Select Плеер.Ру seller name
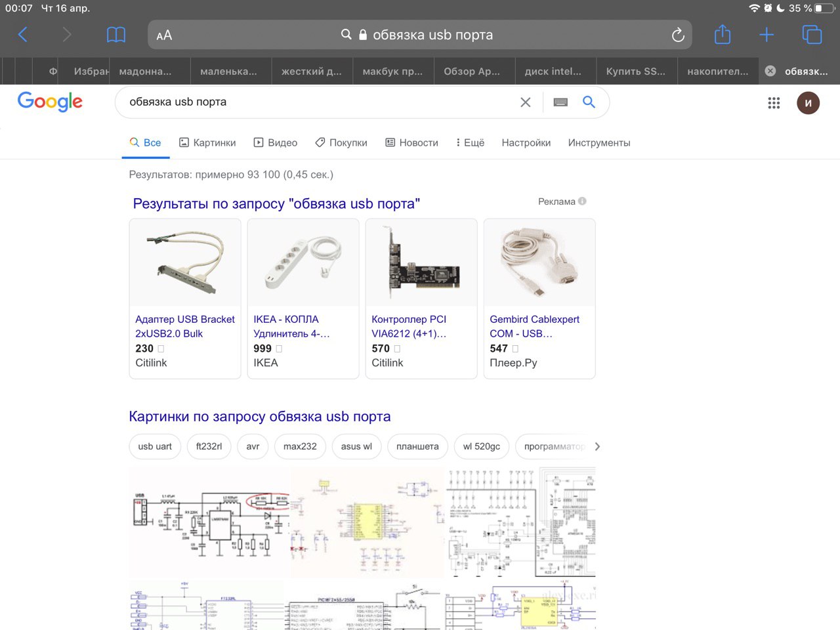This screenshot has height=630, width=840. (513, 363)
